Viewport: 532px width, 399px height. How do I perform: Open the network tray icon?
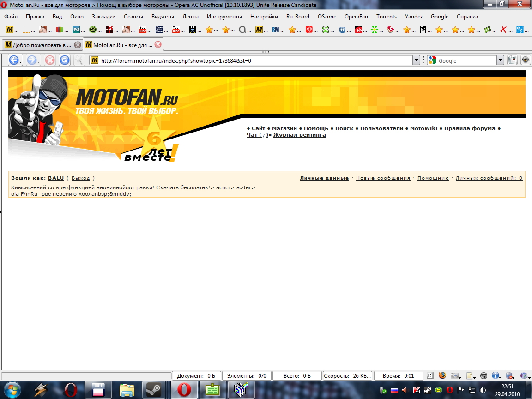click(x=472, y=390)
